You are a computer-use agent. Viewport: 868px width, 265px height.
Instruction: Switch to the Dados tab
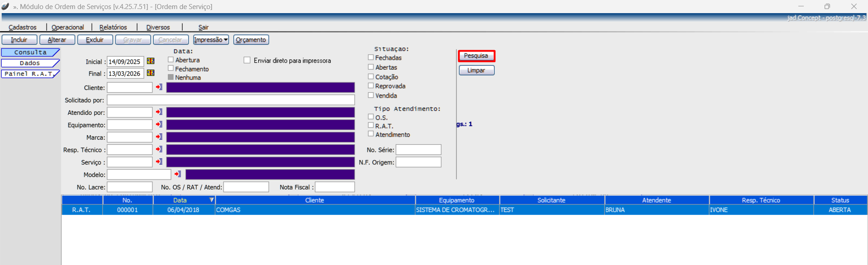[x=30, y=63]
